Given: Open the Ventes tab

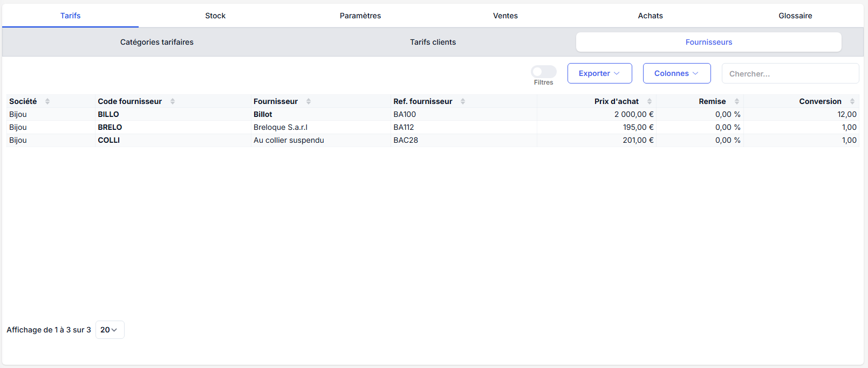Looking at the screenshot, I should [x=505, y=16].
